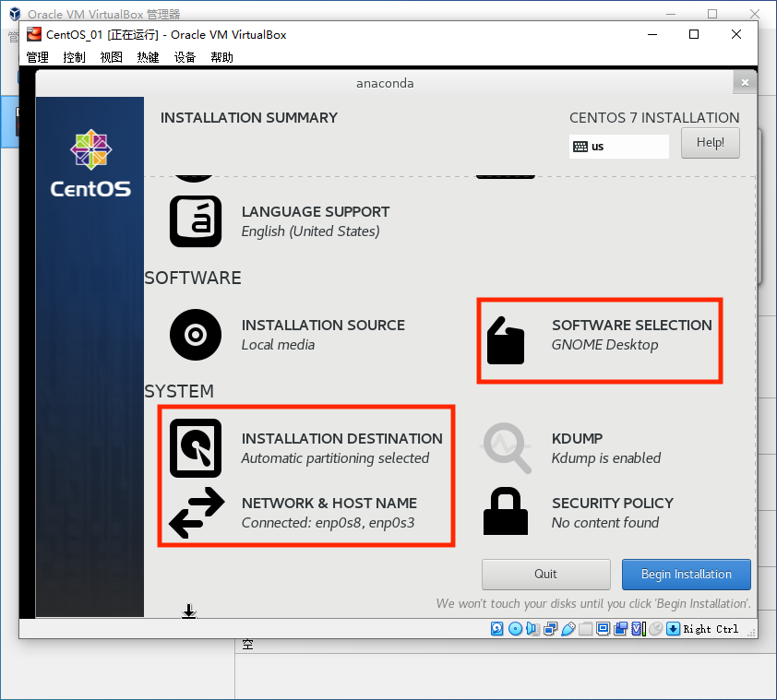Maximize the CentOS_01 VM window
Screen dimensions: 777x700
[x=694, y=34]
